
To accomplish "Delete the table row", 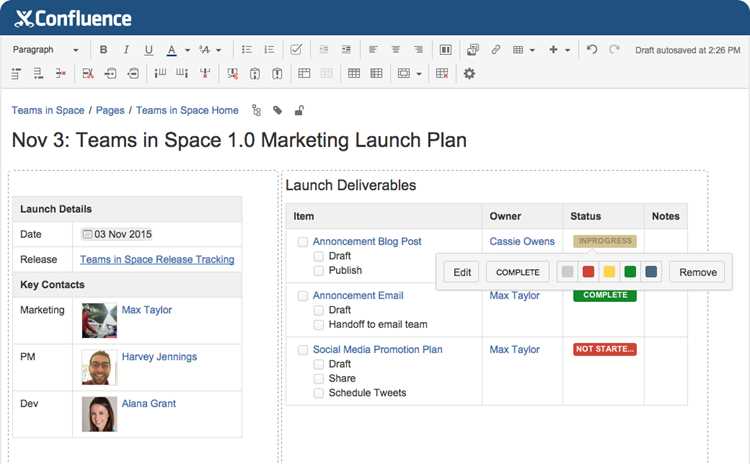I will click(x=61, y=74).
